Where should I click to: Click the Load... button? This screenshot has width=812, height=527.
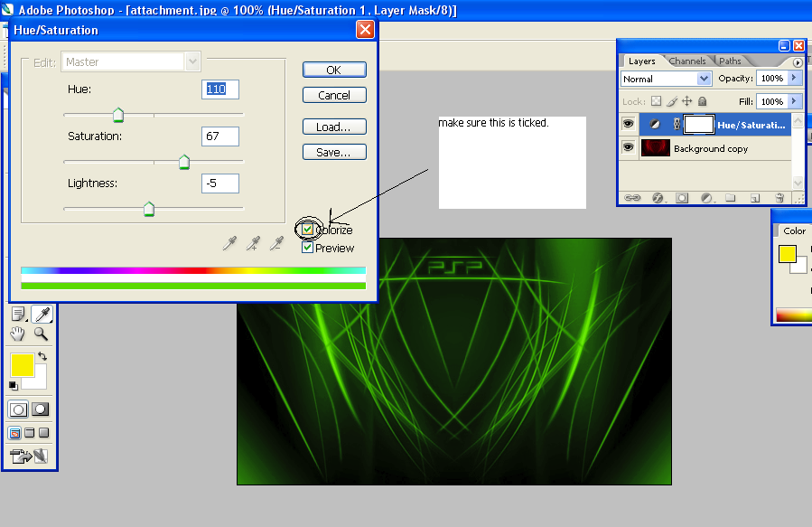point(334,127)
